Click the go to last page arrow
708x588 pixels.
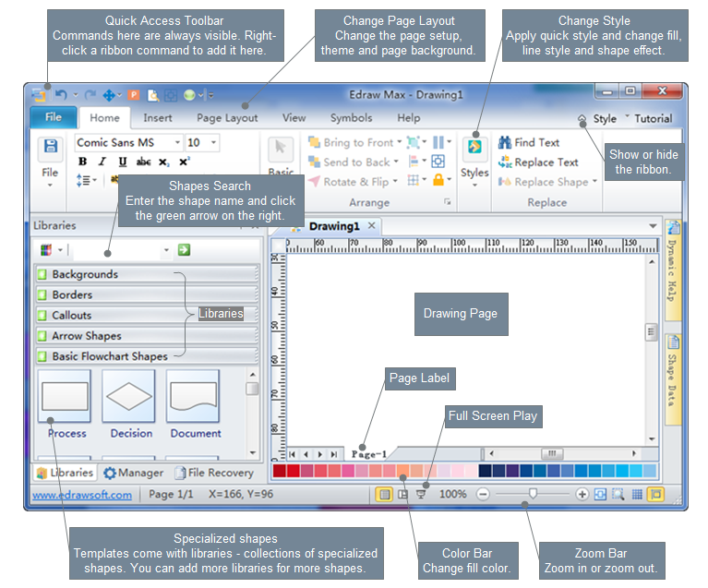click(x=333, y=454)
